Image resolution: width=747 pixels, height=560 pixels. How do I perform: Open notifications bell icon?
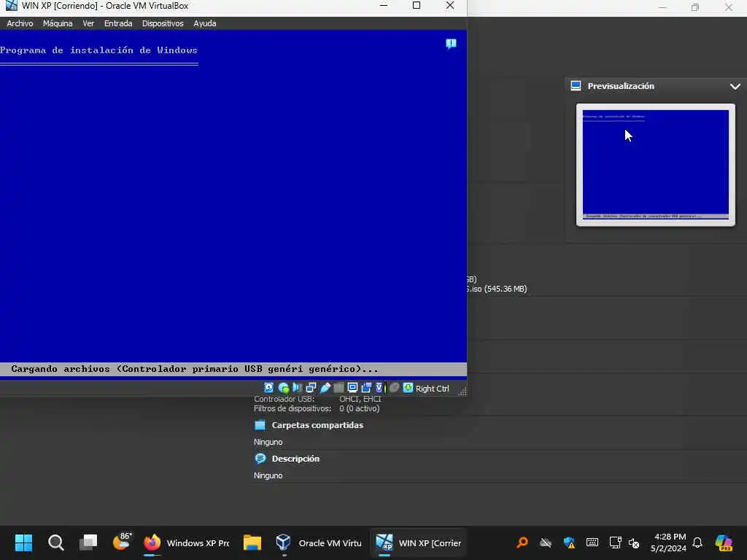pos(697,542)
